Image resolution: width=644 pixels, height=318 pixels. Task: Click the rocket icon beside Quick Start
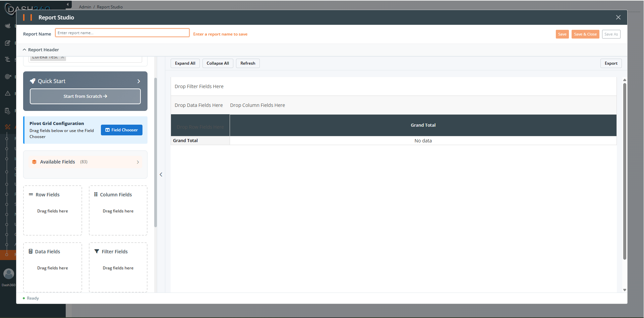click(33, 81)
